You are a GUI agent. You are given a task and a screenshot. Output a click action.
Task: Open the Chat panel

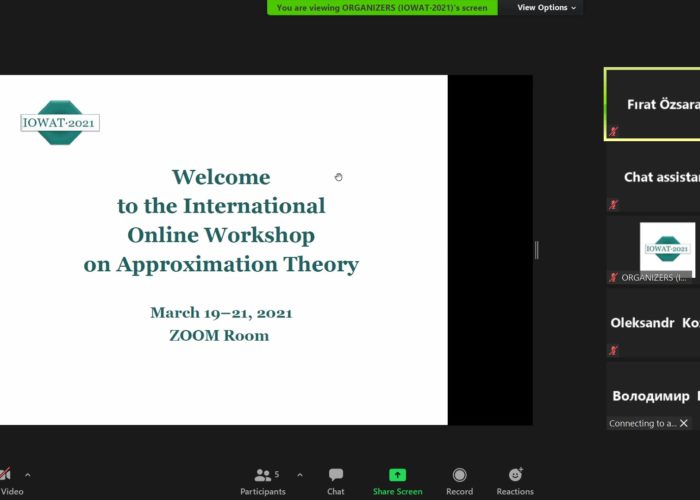coord(336,480)
